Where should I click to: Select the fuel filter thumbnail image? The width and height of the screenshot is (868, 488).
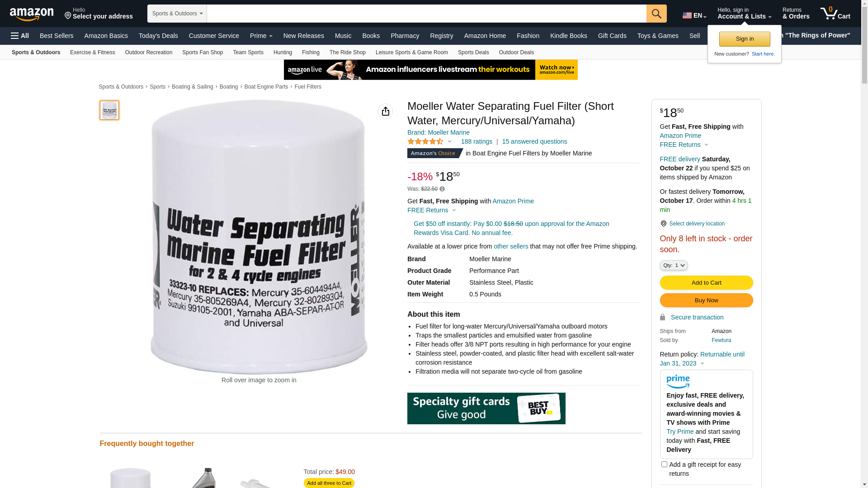pos(109,110)
